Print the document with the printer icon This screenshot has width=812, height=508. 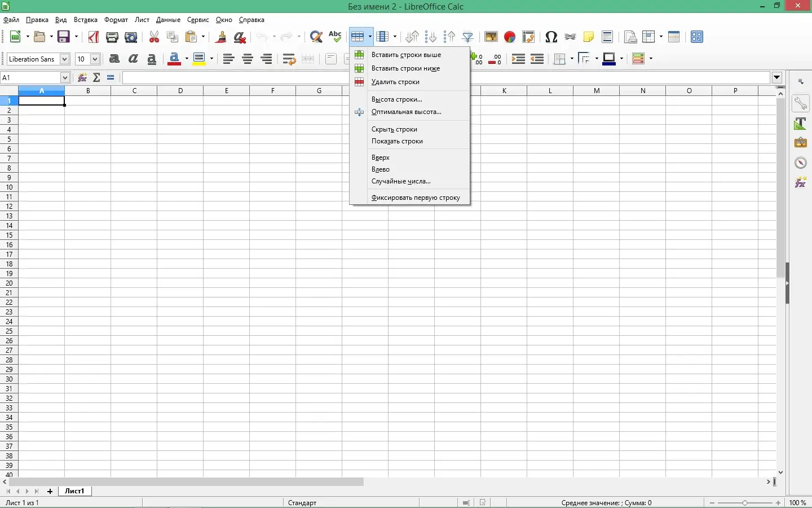112,37
